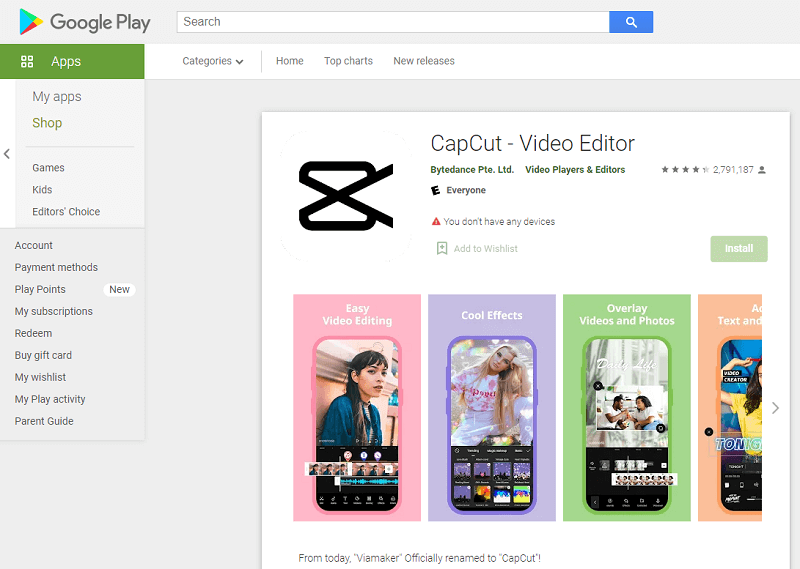Click the 'Viamaker' renamed description text

coord(419,558)
